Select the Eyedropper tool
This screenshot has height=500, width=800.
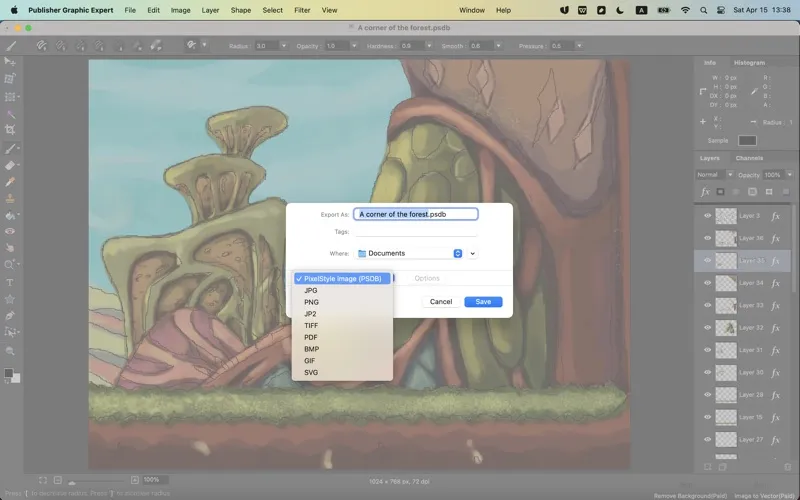tap(10, 182)
